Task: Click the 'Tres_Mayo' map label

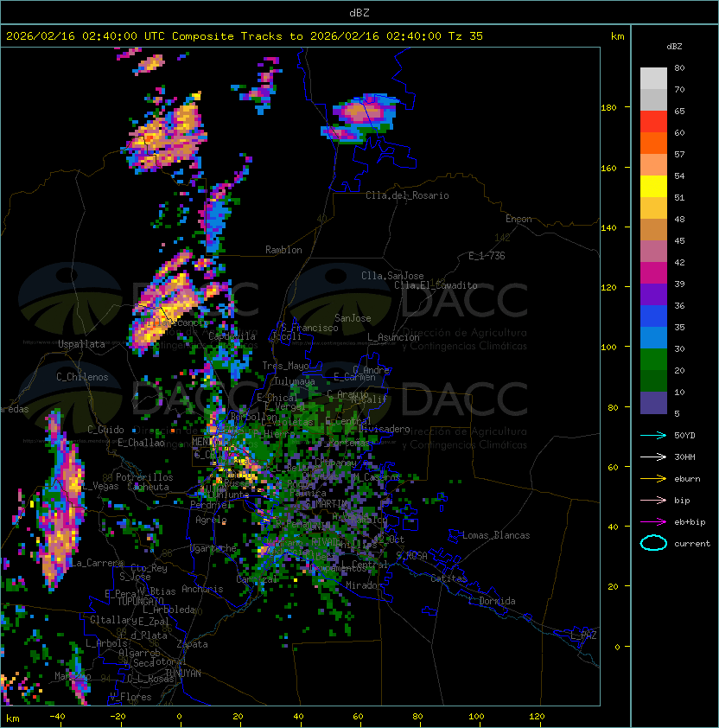Action: 285,366
